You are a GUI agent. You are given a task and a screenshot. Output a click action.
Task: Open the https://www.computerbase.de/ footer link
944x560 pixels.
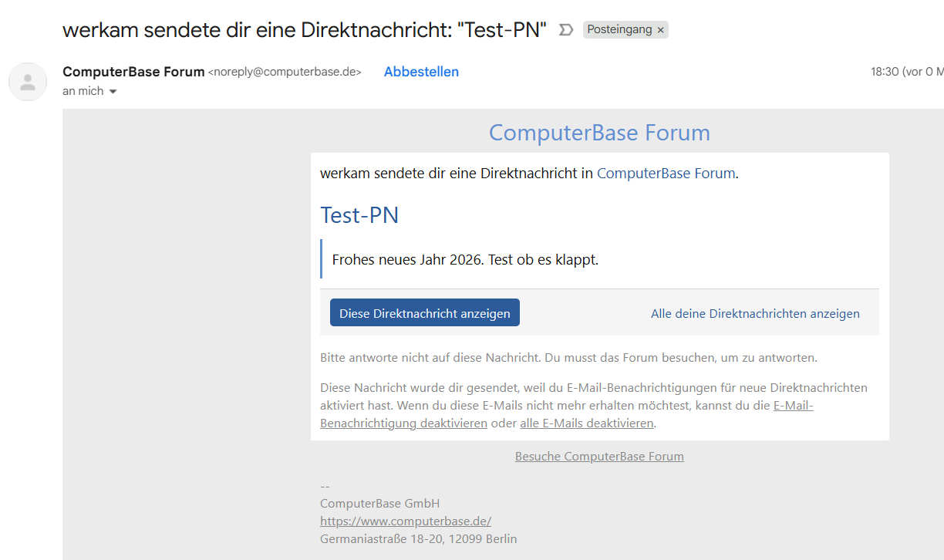[x=406, y=521]
